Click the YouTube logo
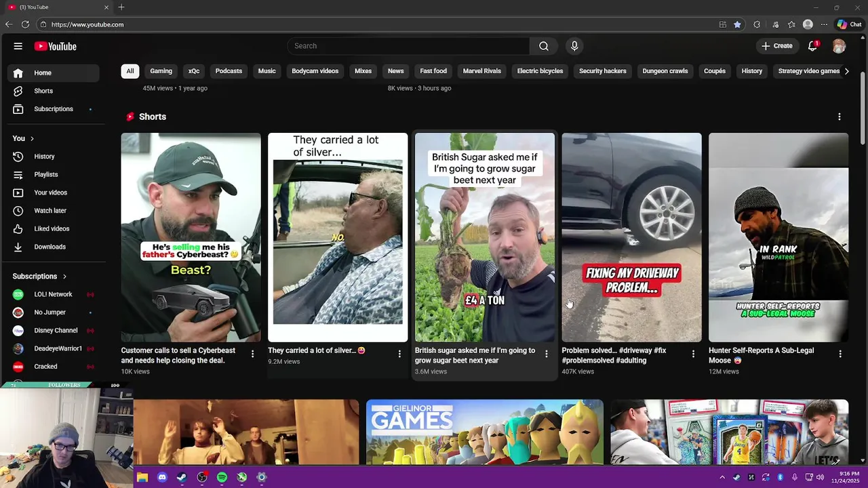Viewport: 868px width, 488px height. (x=56, y=46)
